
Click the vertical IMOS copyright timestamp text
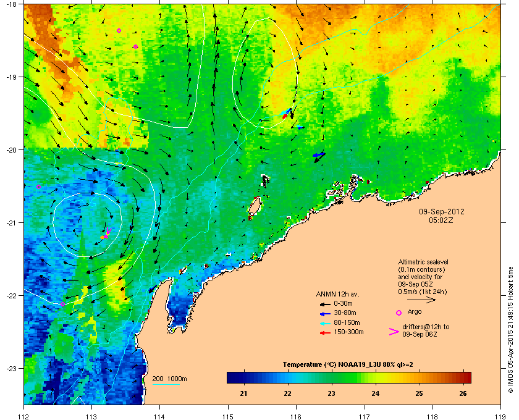510,330
